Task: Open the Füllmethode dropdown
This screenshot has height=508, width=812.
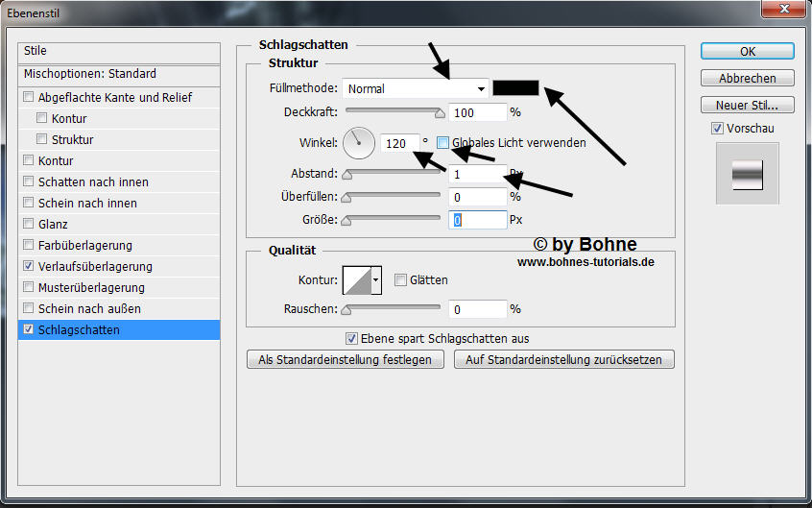Action: pos(415,88)
